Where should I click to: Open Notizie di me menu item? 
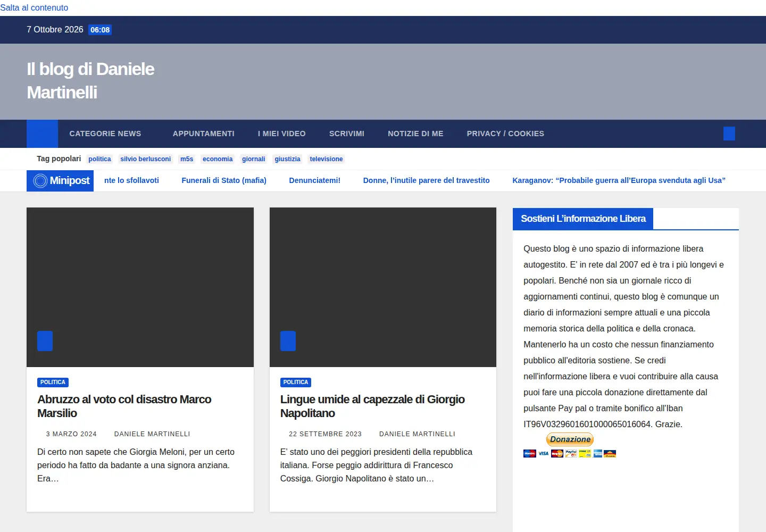coord(415,134)
